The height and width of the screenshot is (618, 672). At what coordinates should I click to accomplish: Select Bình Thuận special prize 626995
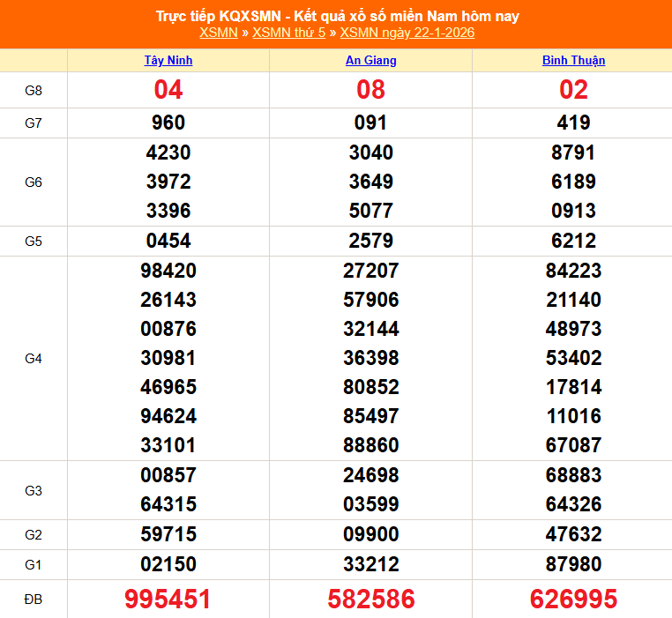pos(573,599)
